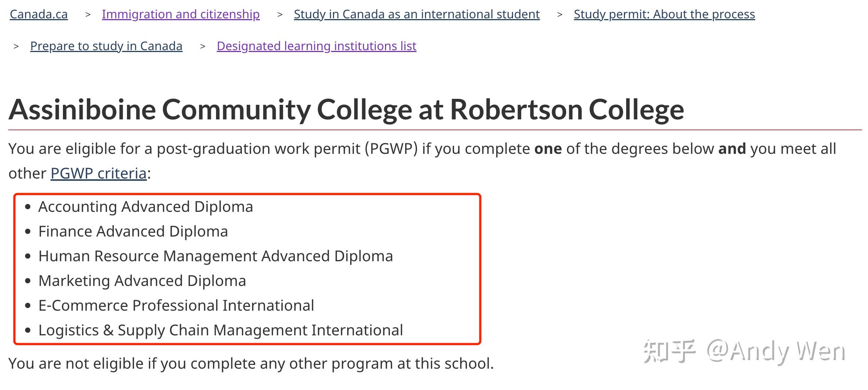Click Human Resource Management Advanced Diploma
Image resolution: width=868 pixels, height=390 pixels.
[x=216, y=256]
